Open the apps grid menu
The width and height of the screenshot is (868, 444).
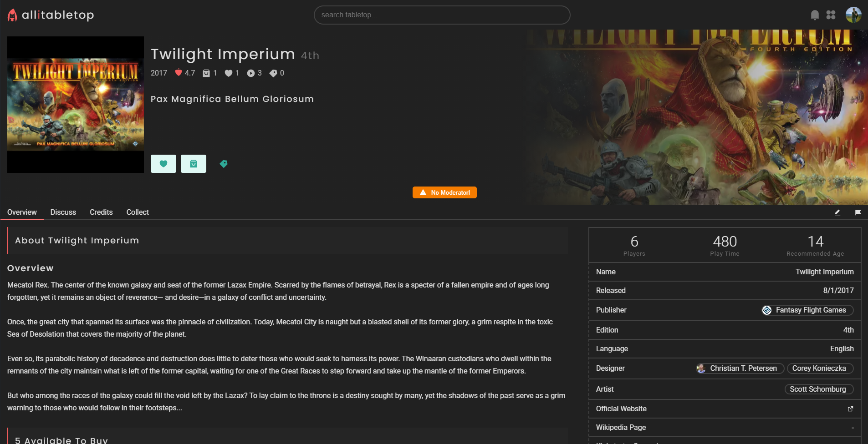[831, 15]
